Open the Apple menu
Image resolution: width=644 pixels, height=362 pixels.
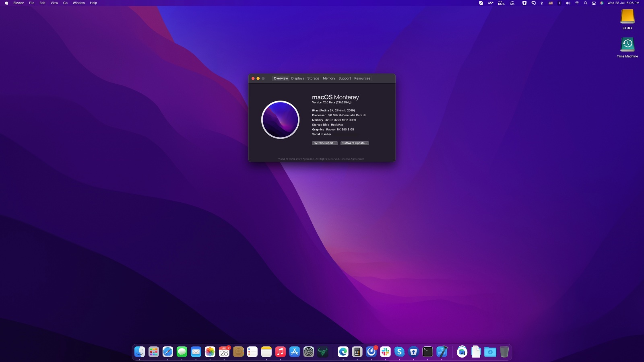pyautogui.click(x=6, y=3)
